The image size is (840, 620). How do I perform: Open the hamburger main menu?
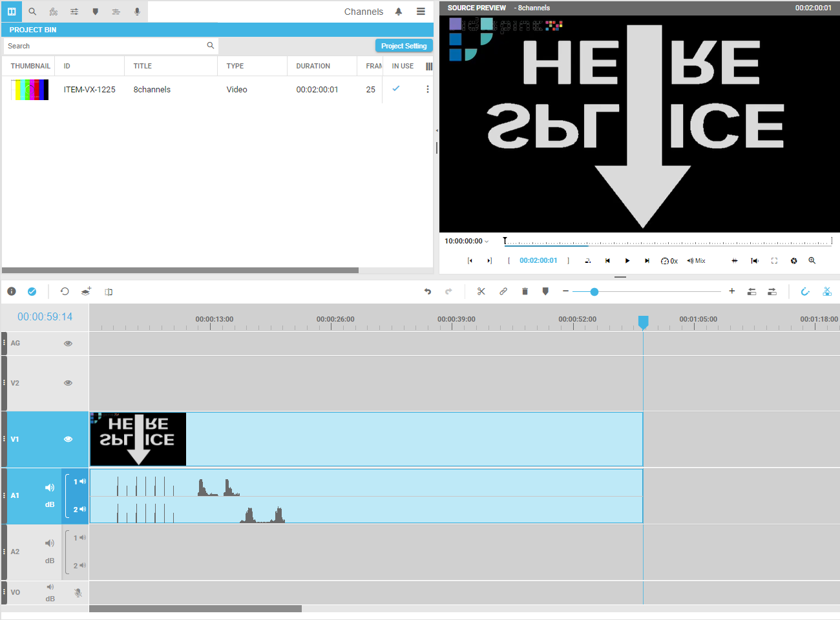point(421,12)
